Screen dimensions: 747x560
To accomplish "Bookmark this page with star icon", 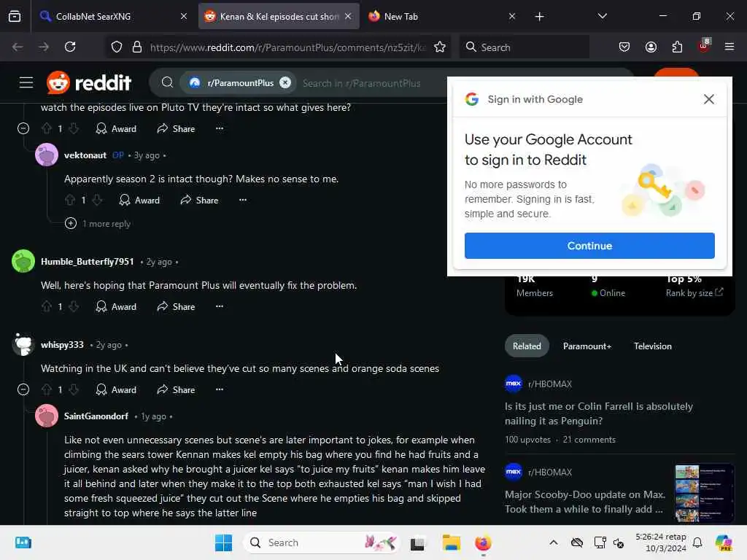I will 440,47.
